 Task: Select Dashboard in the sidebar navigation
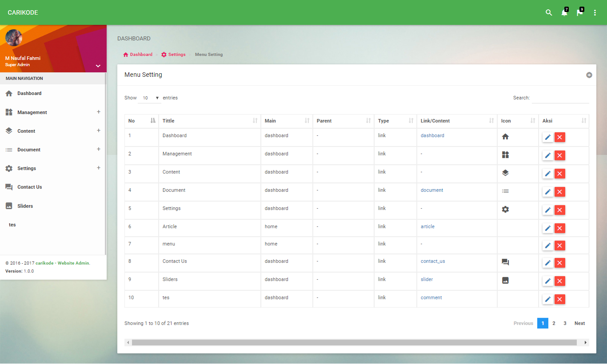(x=29, y=93)
